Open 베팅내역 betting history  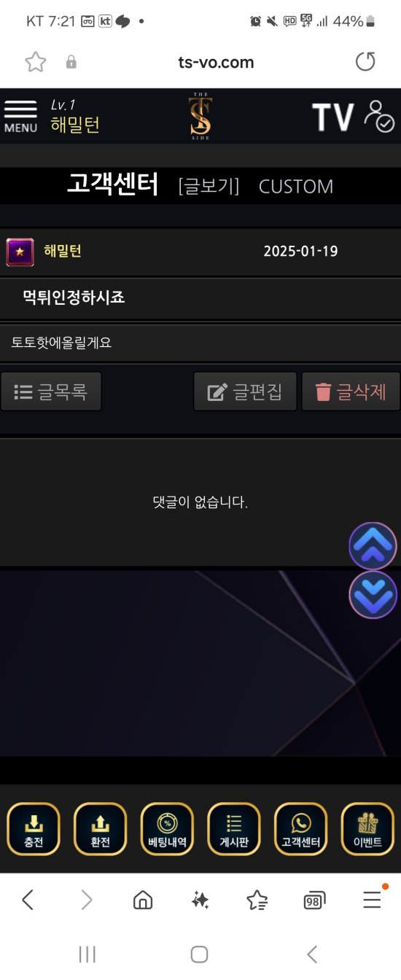[x=167, y=829]
